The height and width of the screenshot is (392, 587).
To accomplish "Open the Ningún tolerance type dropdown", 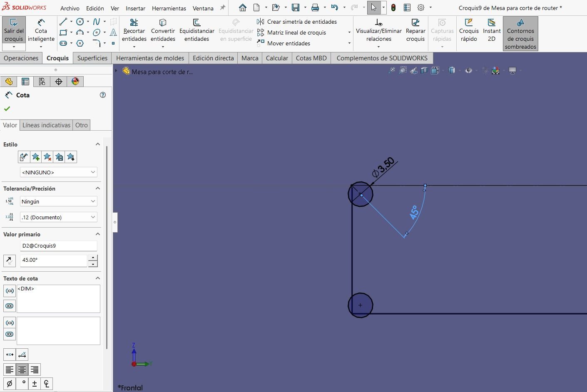I will [58, 201].
